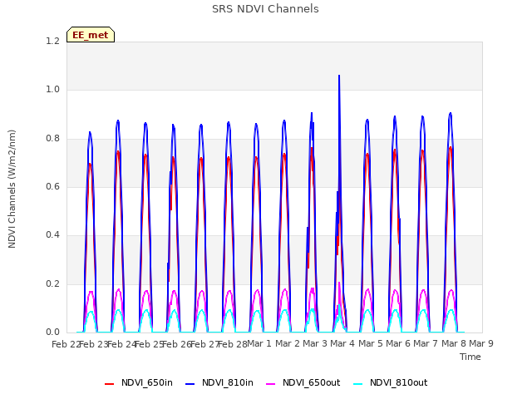Click the Mar 7 x-axis label
532x399 pixels.
coord(426,343)
